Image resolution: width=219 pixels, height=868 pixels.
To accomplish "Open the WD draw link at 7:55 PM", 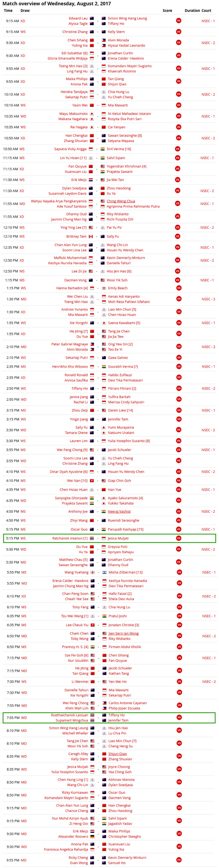I will tap(24, 718).
